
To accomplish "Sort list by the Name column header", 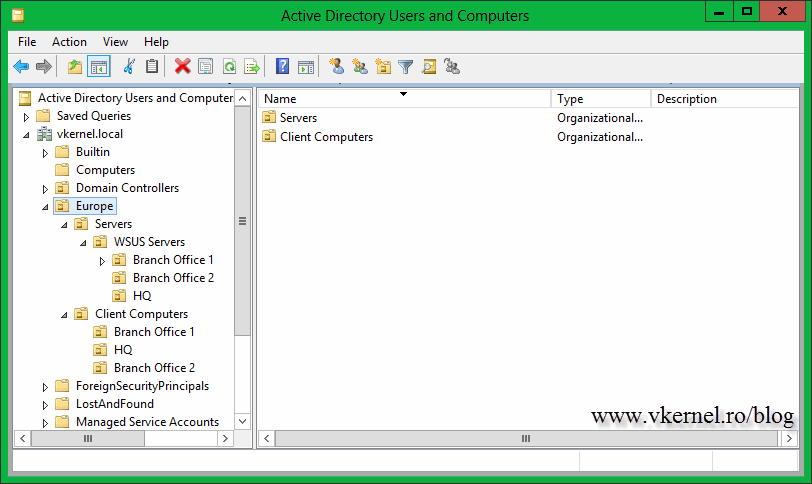I will pos(404,98).
